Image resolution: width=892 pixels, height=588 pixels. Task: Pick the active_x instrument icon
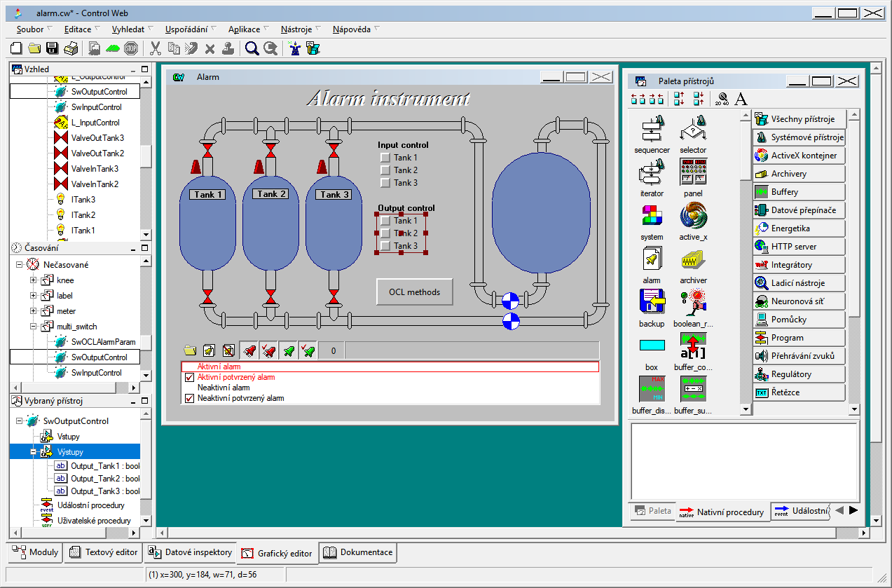693,216
